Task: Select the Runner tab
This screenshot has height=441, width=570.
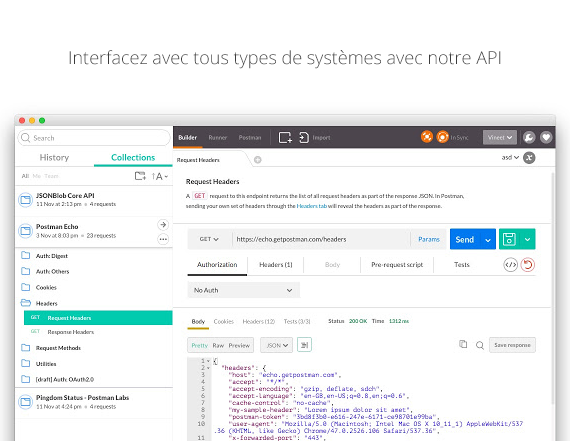Action: [x=218, y=137]
